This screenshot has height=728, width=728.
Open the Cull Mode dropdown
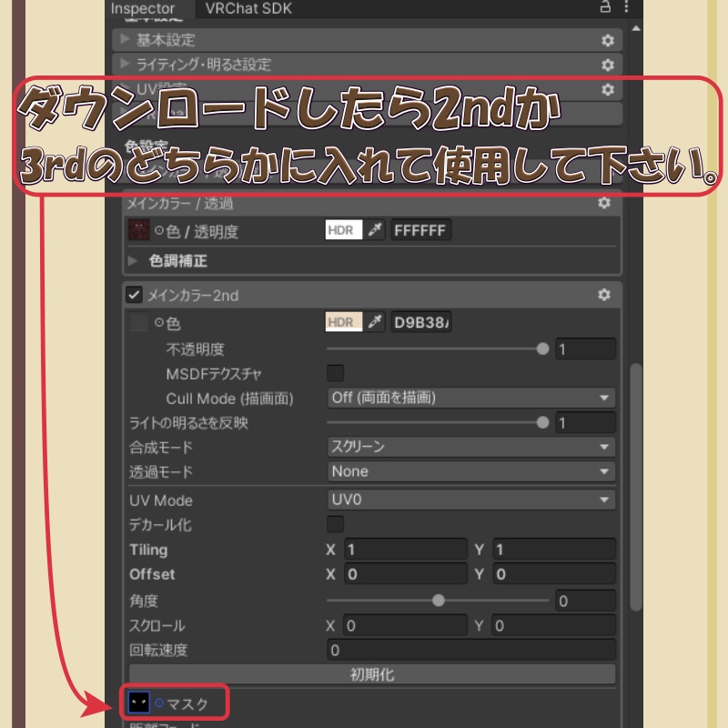469,398
